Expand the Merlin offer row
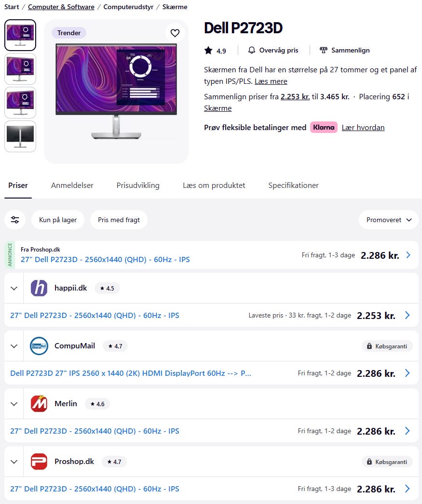 click(14, 404)
